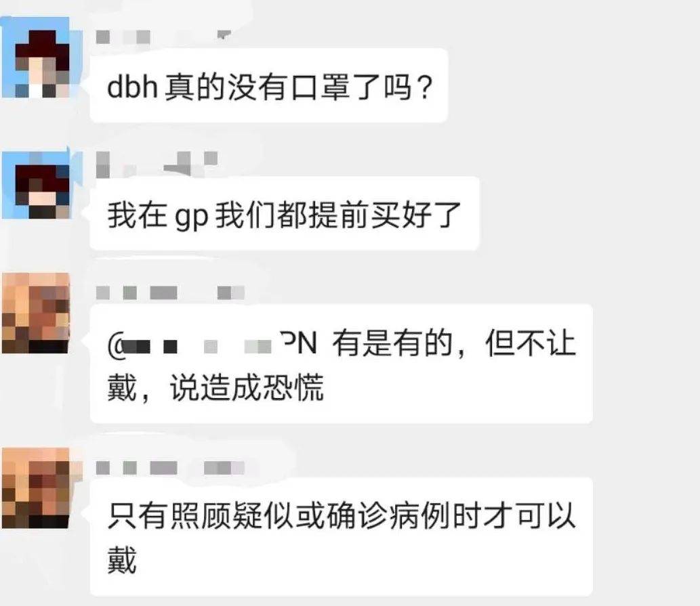
Task: Click blurred sender name above gp message
Action: tap(157, 164)
